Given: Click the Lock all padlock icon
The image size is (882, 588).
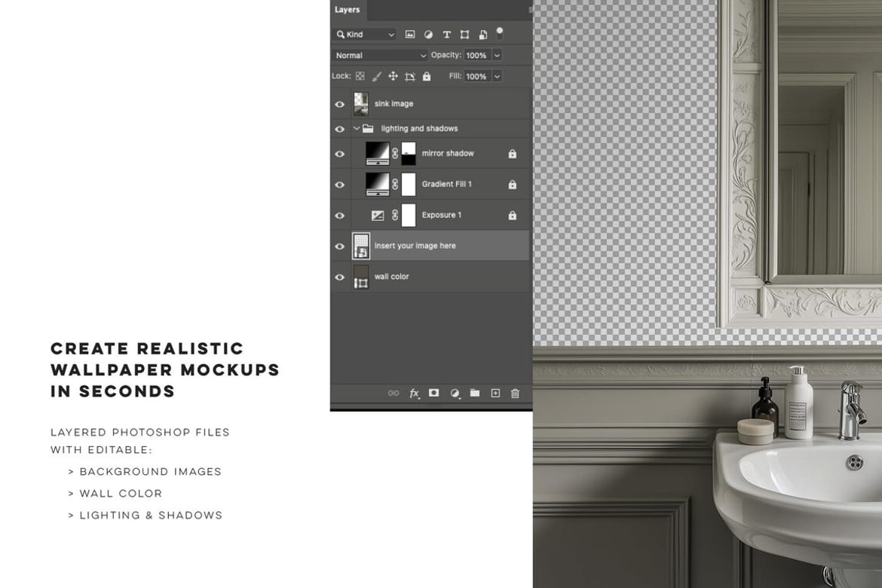Looking at the screenshot, I should tap(427, 76).
